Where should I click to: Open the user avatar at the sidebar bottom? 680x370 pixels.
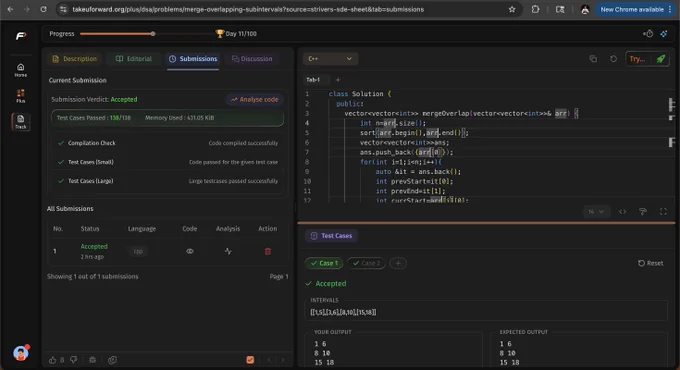click(x=20, y=353)
